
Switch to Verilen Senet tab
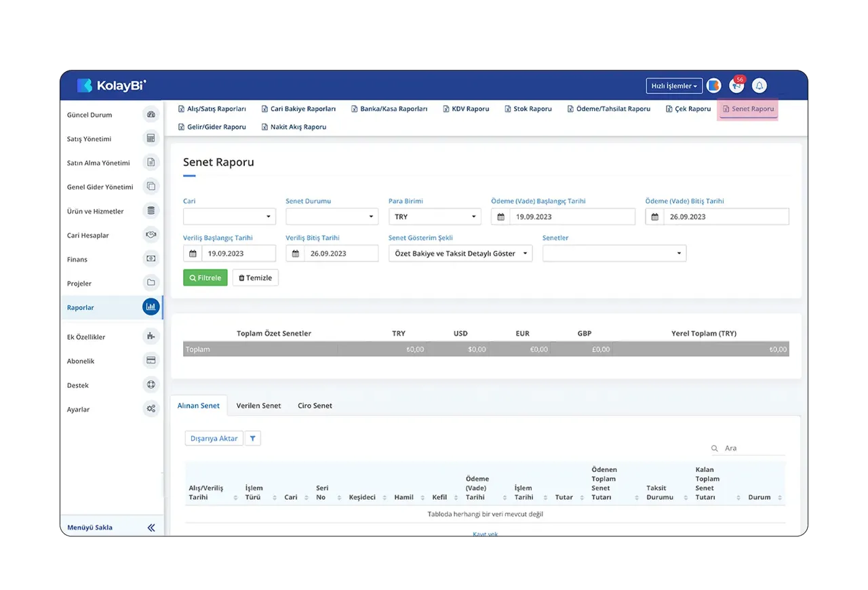[x=258, y=406]
